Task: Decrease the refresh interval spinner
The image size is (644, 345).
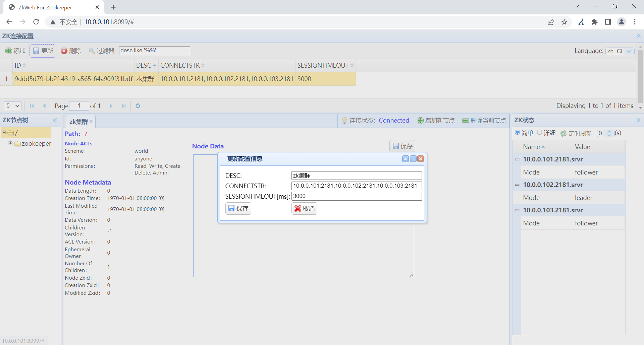Action: (609, 135)
